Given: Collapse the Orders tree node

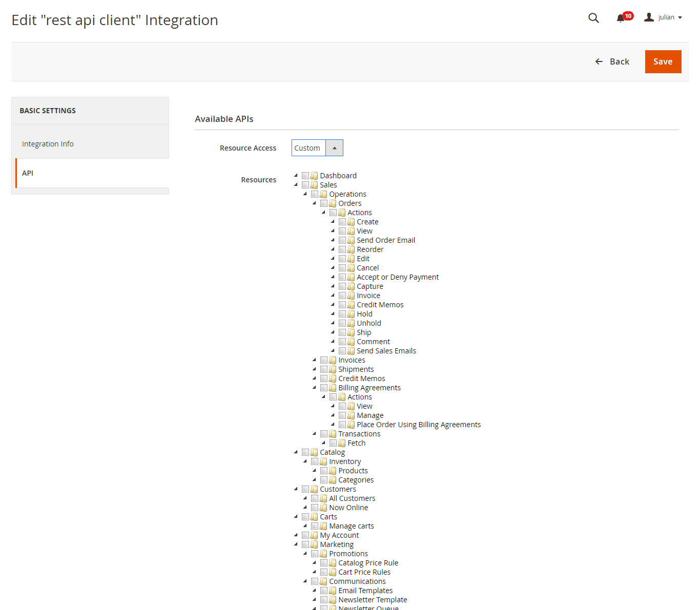Looking at the screenshot, I should tap(314, 203).
